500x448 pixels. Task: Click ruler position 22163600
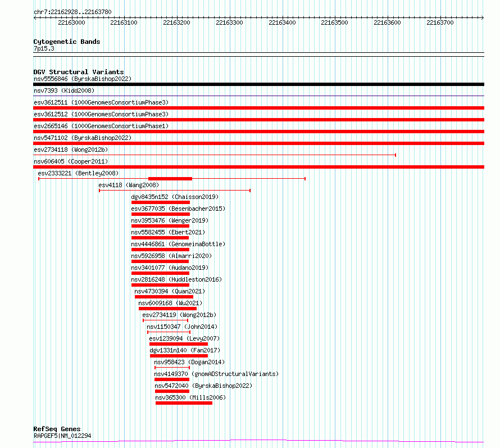click(388, 22)
